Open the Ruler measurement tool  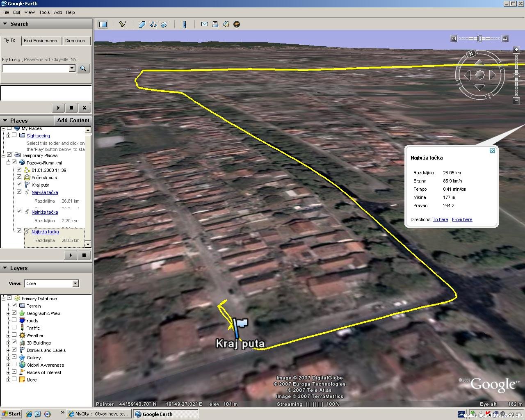click(x=184, y=24)
